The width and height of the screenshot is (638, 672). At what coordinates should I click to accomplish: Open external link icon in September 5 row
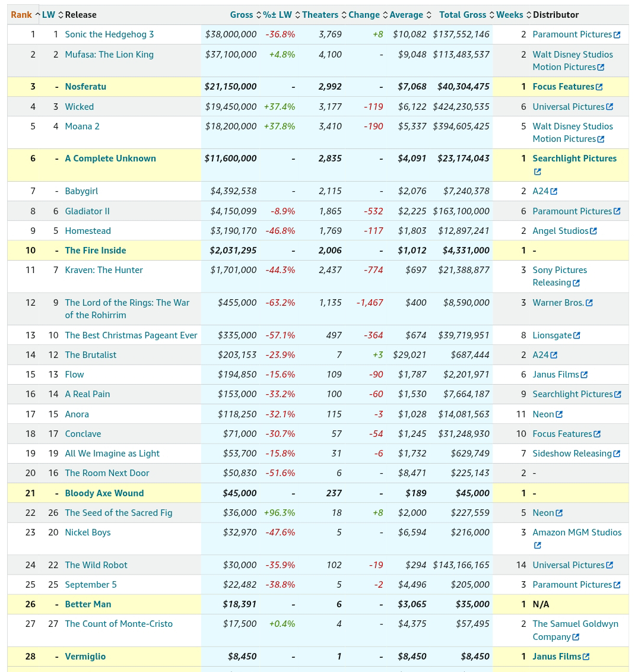pos(617,585)
